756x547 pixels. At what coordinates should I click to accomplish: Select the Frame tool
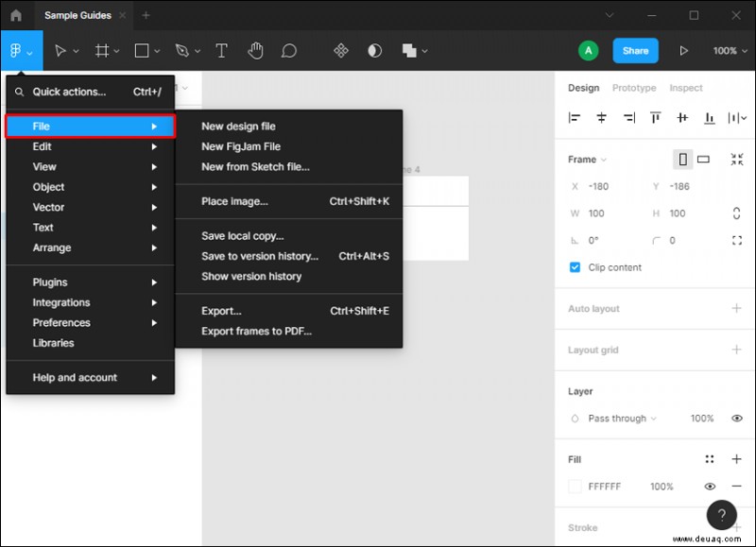tap(104, 51)
